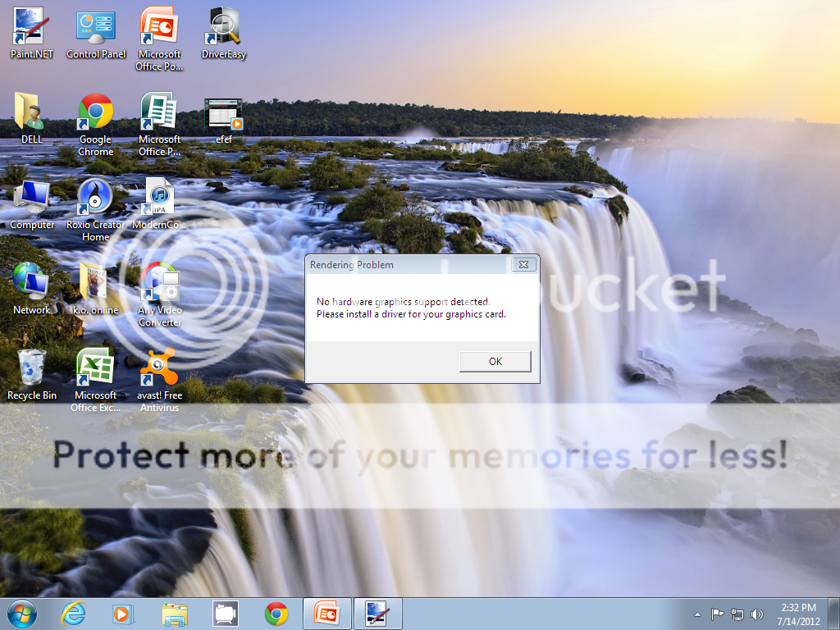Select the Paint.NET desktop icon
This screenshot has height=630, width=840.
[31, 30]
